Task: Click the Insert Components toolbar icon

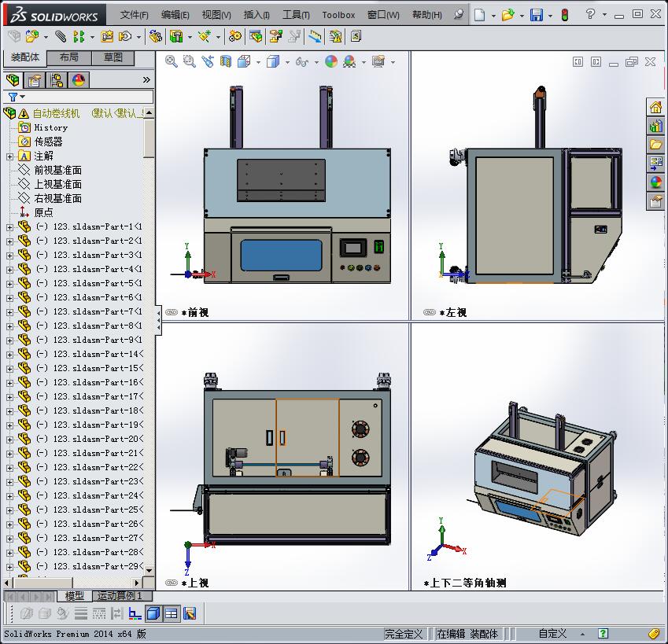Action: [x=32, y=36]
